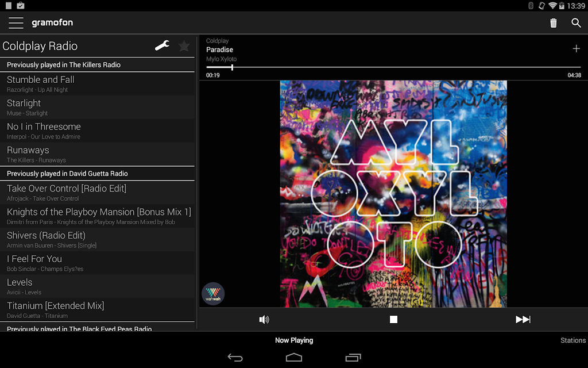Image resolution: width=588 pixels, height=368 pixels.
Task: Select Starlight by Muse
Action: point(98,108)
